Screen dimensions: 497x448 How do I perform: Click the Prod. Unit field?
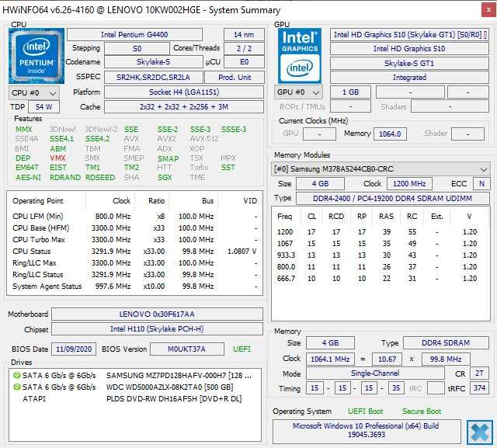coord(235,77)
